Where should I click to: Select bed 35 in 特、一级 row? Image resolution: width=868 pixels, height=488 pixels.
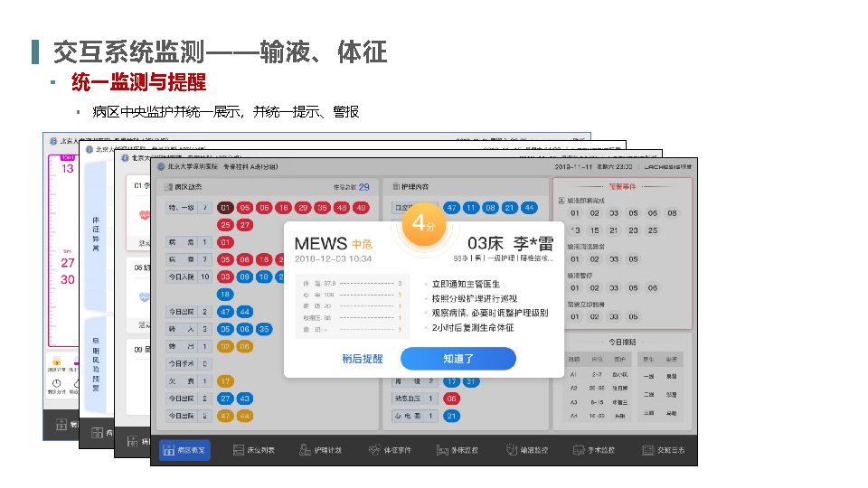[322, 208]
